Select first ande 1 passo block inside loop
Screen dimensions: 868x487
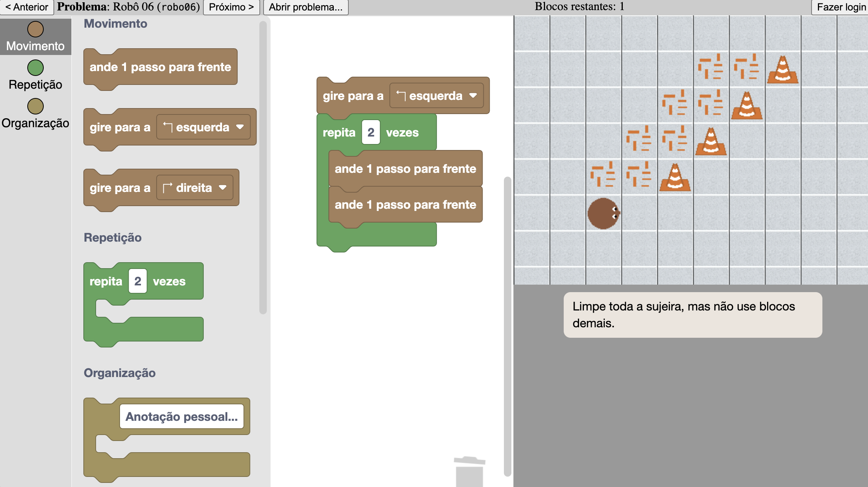tap(406, 169)
